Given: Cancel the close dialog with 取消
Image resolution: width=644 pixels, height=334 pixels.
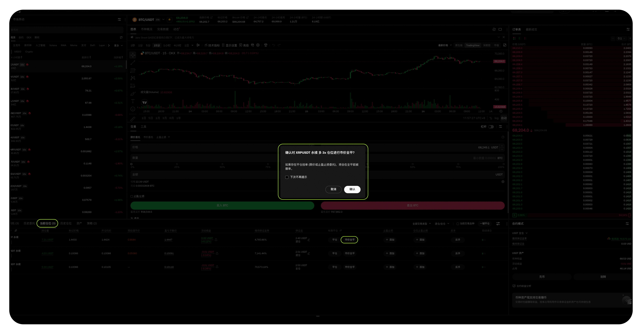Looking at the screenshot, I should [333, 189].
